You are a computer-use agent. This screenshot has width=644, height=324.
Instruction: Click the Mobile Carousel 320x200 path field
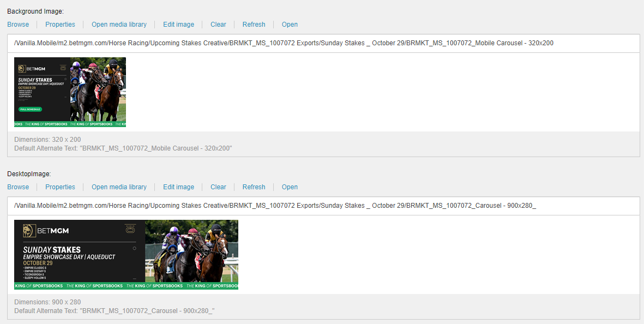click(324, 43)
